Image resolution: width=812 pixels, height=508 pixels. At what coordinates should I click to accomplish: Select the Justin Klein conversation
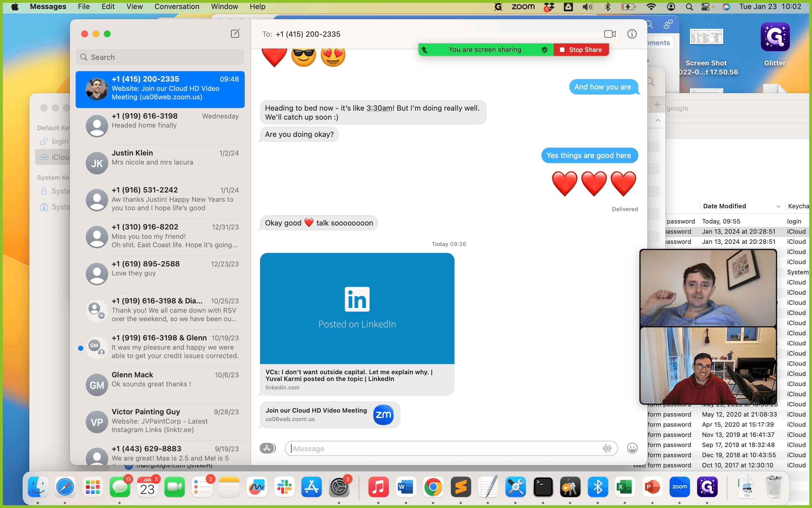click(x=160, y=163)
